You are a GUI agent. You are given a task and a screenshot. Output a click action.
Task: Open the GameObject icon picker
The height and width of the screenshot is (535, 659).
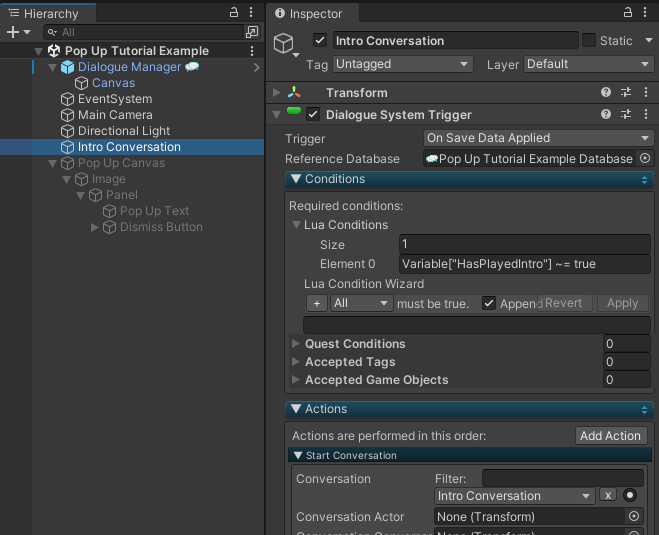[x=286, y=44]
